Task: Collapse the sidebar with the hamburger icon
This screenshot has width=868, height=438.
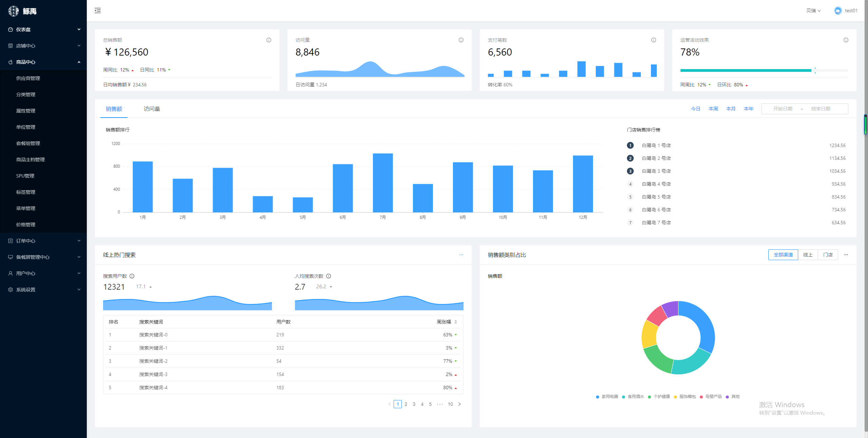Action: 98,11
